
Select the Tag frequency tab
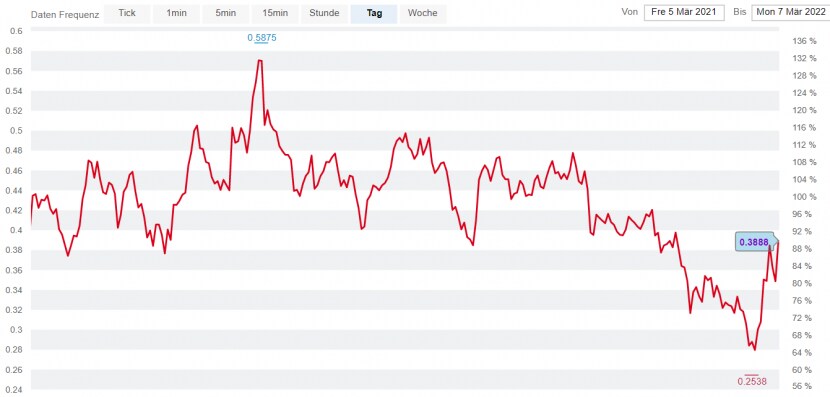[374, 14]
